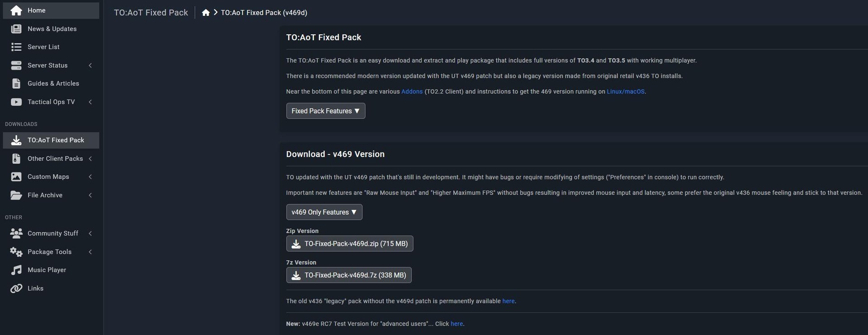Follow the Addons link in description

click(412, 92)
